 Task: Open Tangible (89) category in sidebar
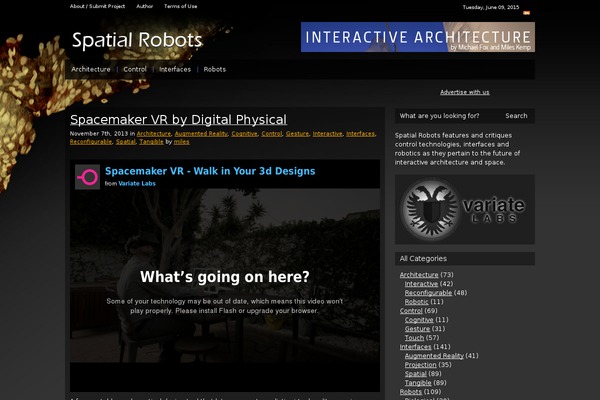(x=418, y=383)
